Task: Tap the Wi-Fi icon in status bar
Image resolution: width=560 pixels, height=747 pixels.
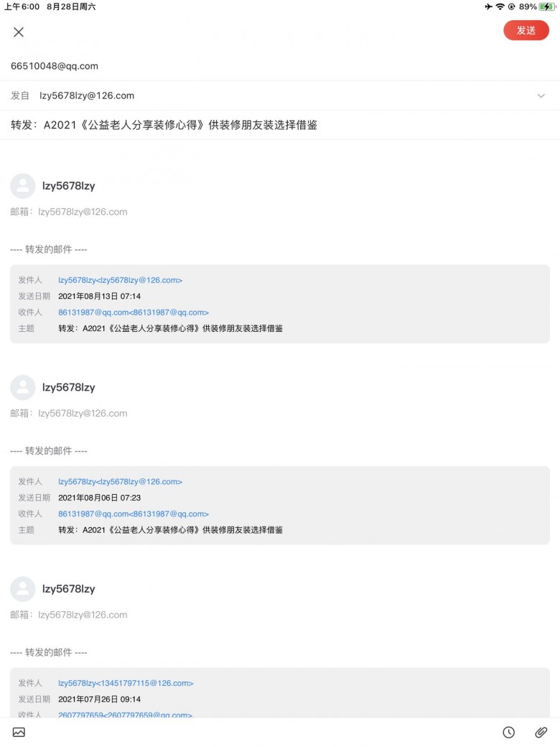Action: [x=500, y=6]
